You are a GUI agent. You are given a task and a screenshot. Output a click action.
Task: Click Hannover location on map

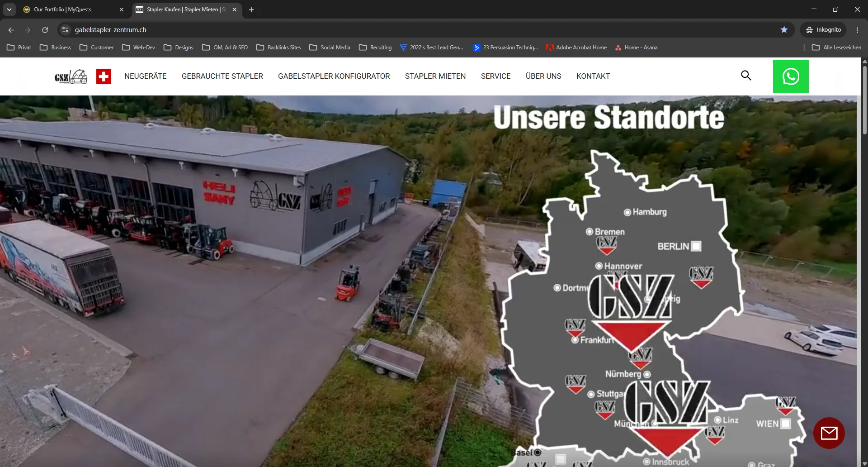[x=619, y=266]
